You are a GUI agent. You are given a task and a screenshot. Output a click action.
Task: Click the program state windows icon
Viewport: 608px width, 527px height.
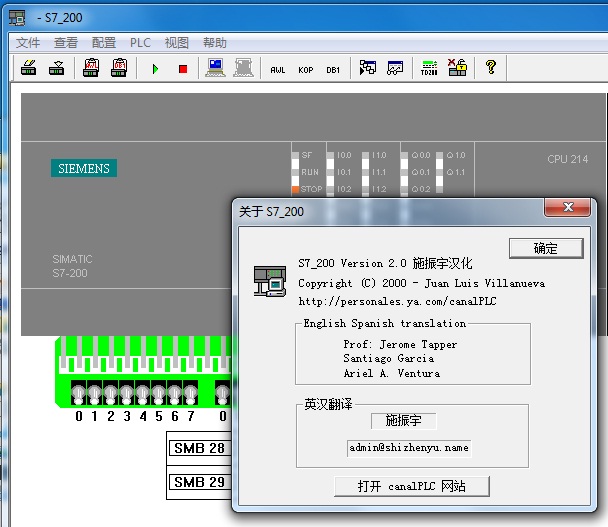click(368, 68)
